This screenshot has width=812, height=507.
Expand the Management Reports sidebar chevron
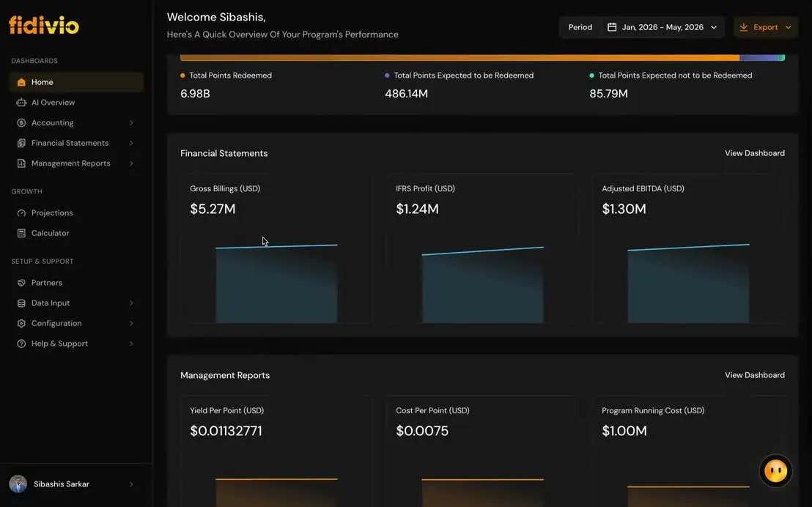(x=131, y=163)
